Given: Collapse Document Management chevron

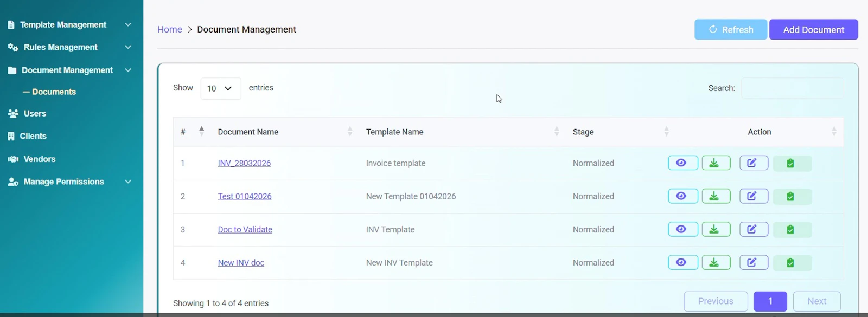Looking at the screenshot, I should (x=128, y=70).
